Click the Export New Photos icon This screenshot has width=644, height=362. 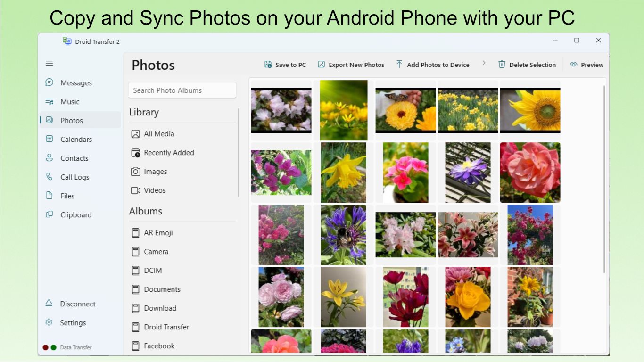(322, 64)
